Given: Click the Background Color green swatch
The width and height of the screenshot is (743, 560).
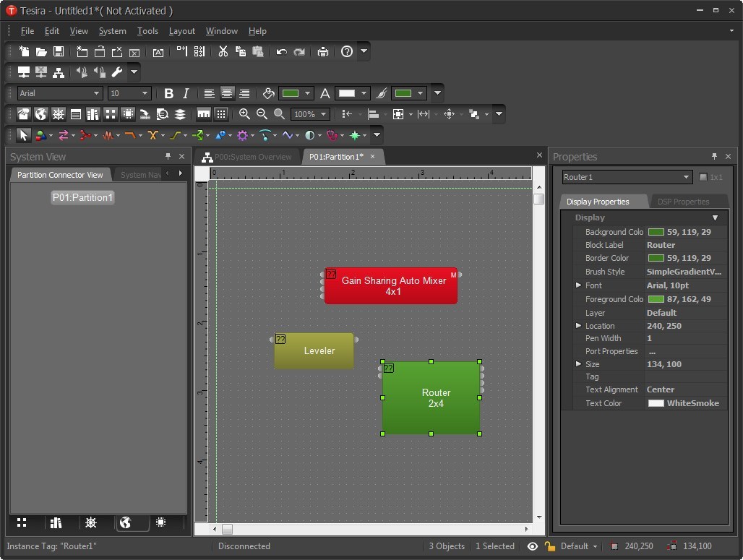Looking at the screenshot, I should coord(656,232).
